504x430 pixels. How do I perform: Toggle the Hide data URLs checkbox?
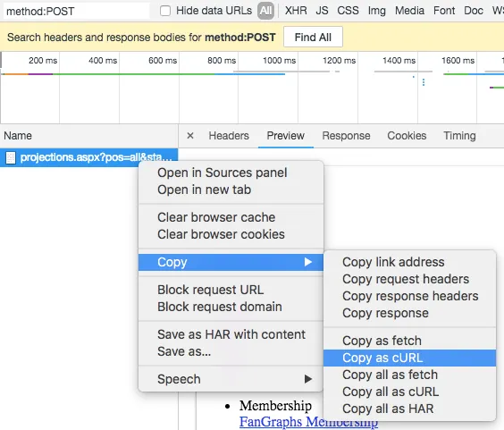165,11
